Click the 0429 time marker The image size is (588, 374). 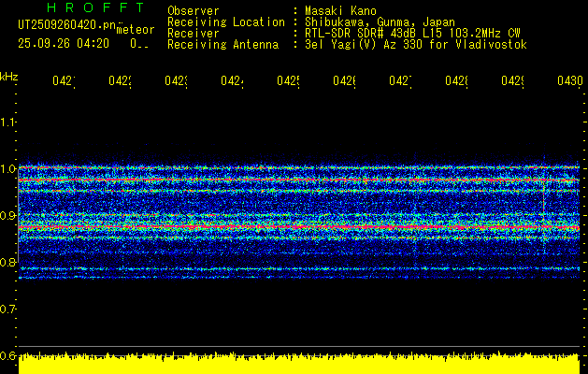tap(513, 80)
